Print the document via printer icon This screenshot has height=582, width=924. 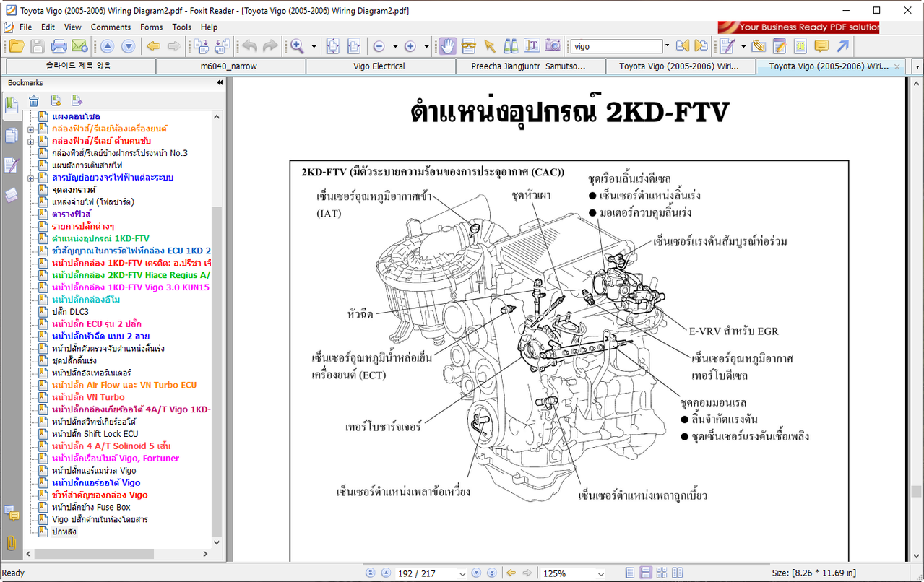pos(59,46)
